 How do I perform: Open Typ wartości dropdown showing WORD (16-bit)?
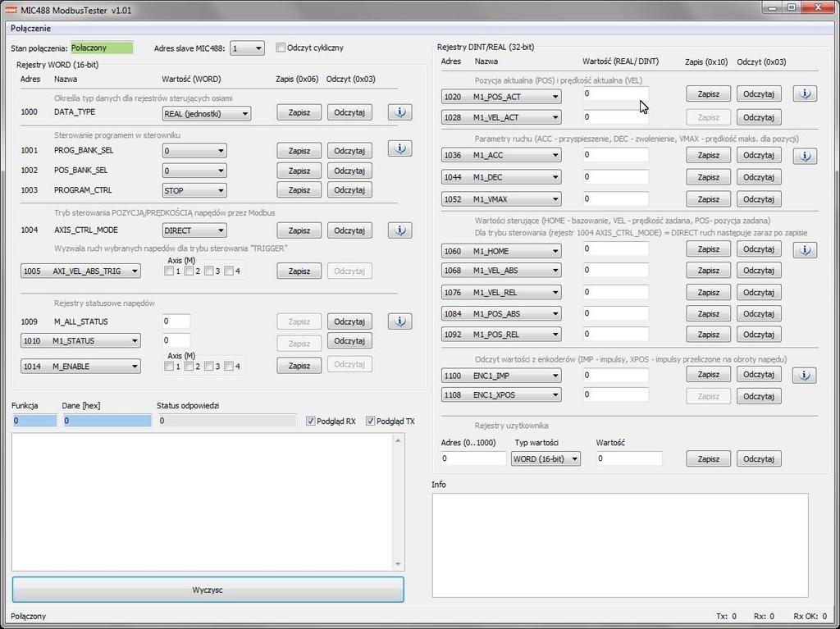[546, 459]
